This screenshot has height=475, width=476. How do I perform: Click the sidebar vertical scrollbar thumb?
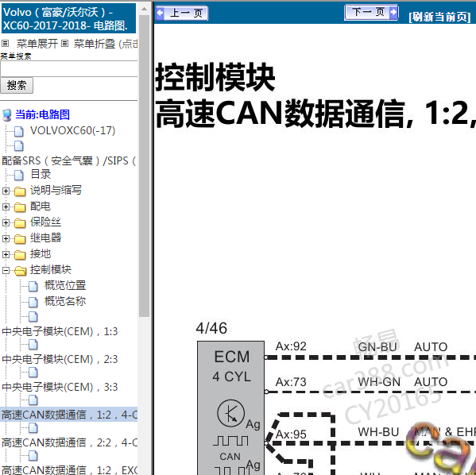tap(144, 166)
